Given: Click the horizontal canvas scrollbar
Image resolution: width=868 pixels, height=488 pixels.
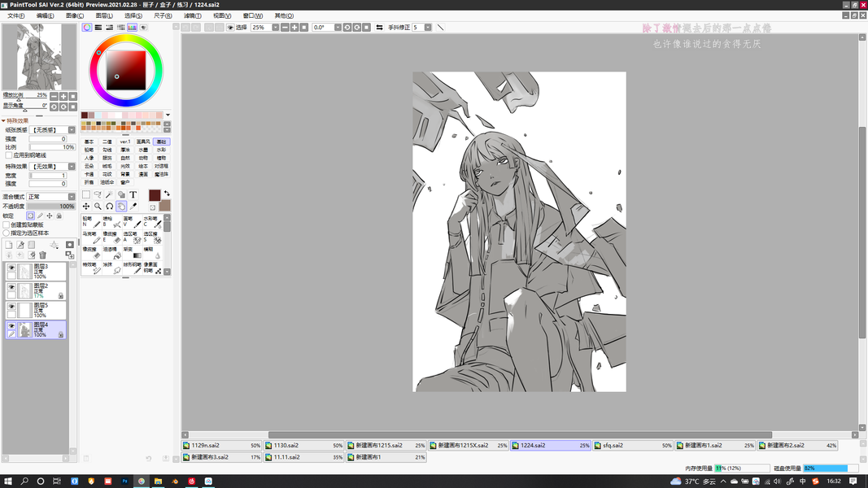Looking at the screenshot, I should click(520, 435).
